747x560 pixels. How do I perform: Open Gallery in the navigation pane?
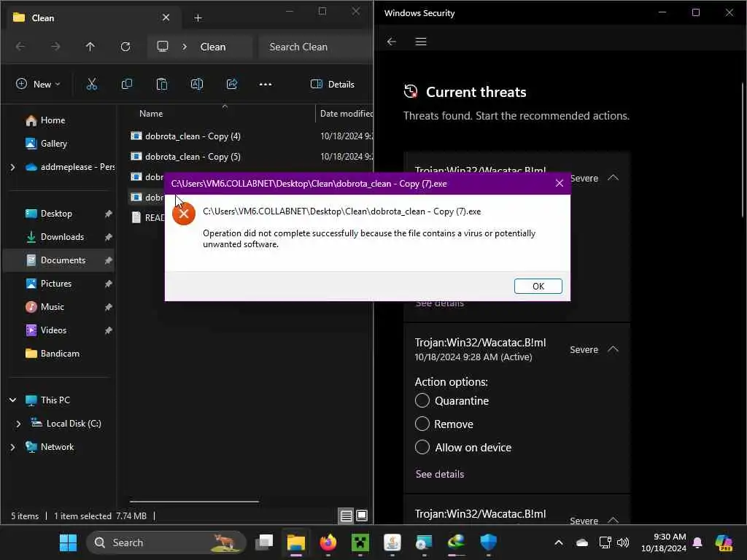tap(53, 144)
